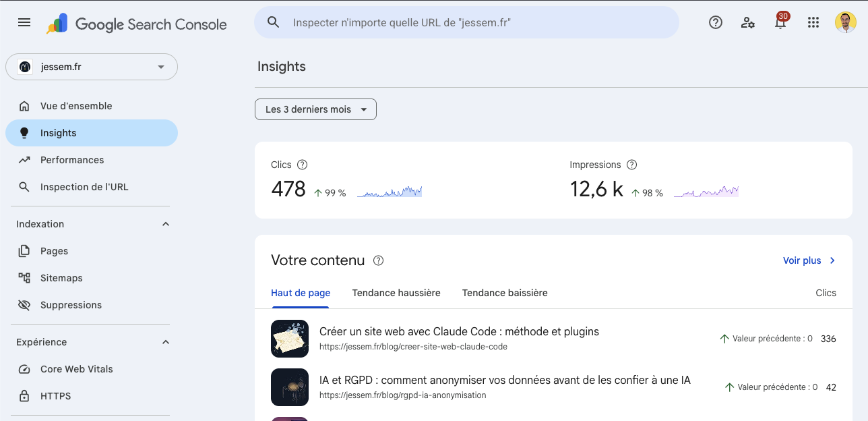868x421 pixels.
Task: Click the Core Web Vitals gauge icon
Action: [x=24, y=369]
